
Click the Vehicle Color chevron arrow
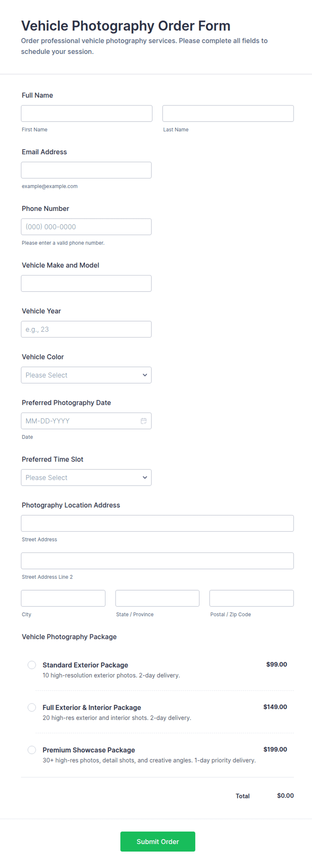point(145,375)
